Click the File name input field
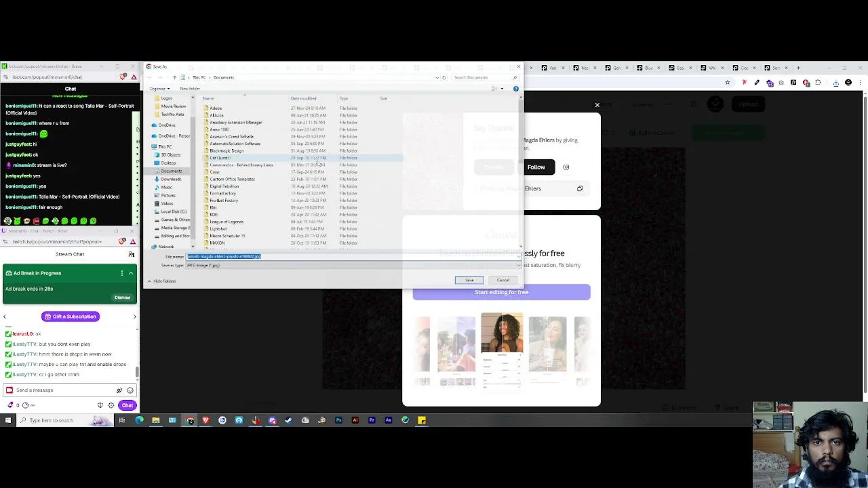Viewport: 868px width, 488px height. click(x=353, y=257)
